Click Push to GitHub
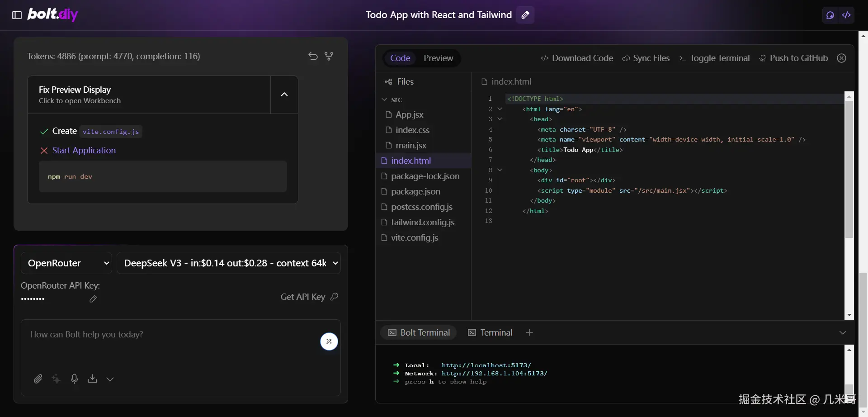868x417 pixels. pos(793,58)
